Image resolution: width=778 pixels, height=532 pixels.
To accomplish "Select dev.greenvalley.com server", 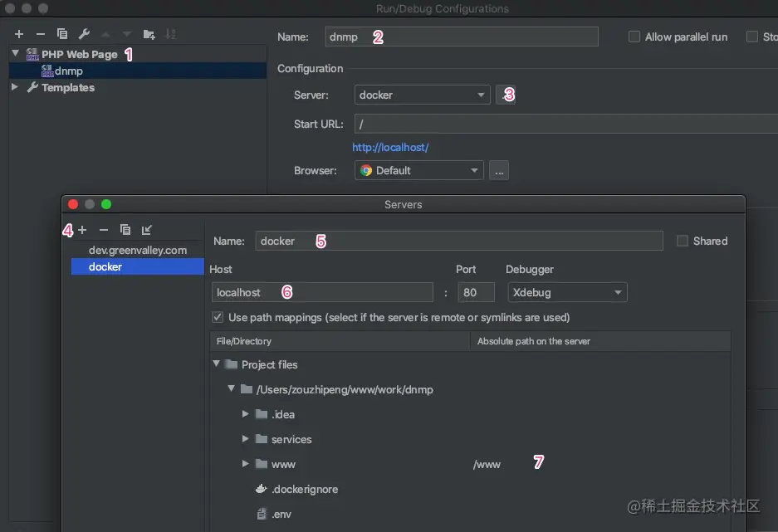I will coord(138,251).
